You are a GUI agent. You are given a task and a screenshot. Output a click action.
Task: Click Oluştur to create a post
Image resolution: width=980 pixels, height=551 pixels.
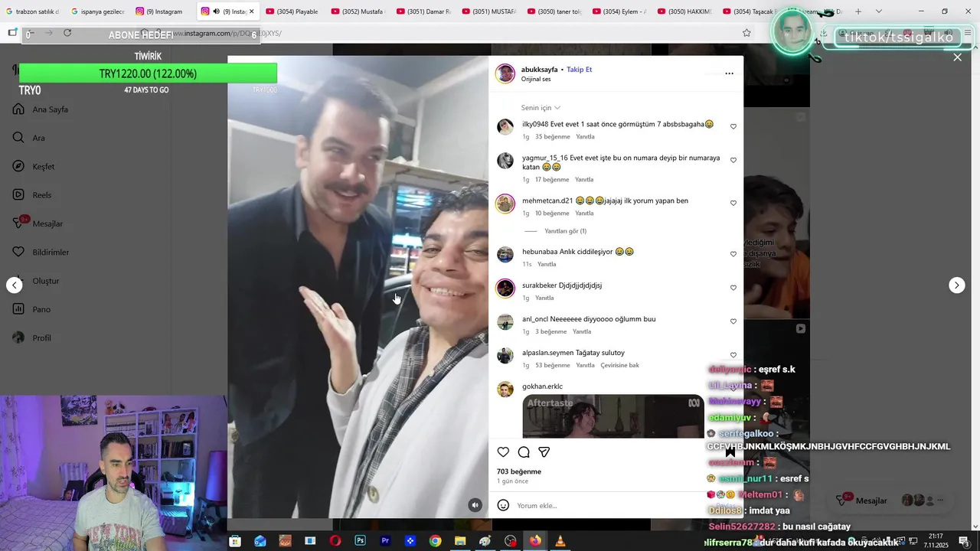pos(36,281)
